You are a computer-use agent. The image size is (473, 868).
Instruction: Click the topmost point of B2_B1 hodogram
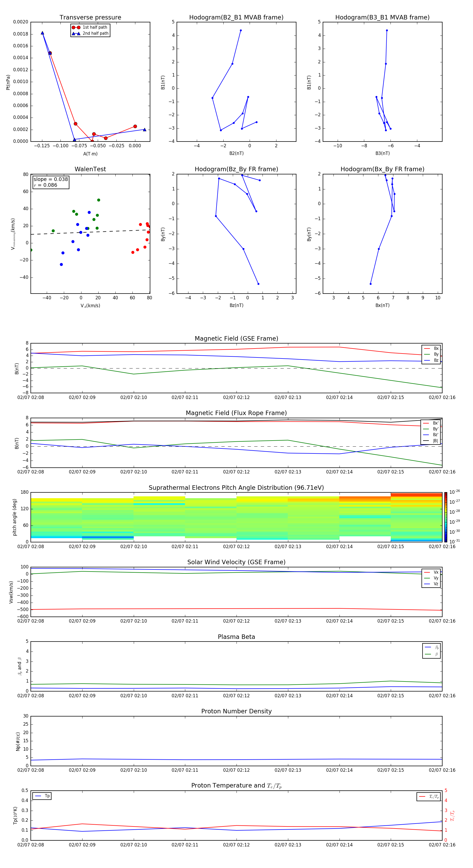click(241, 30)
